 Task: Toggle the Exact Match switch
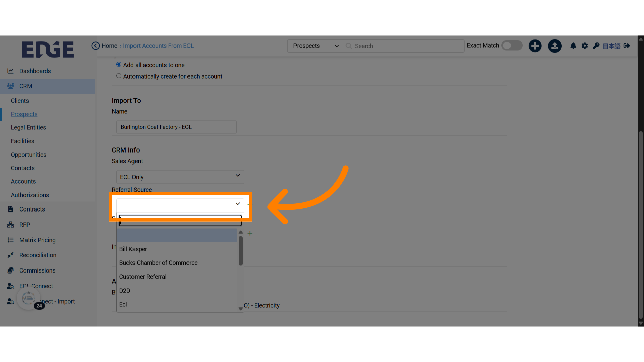click(512, 46)
